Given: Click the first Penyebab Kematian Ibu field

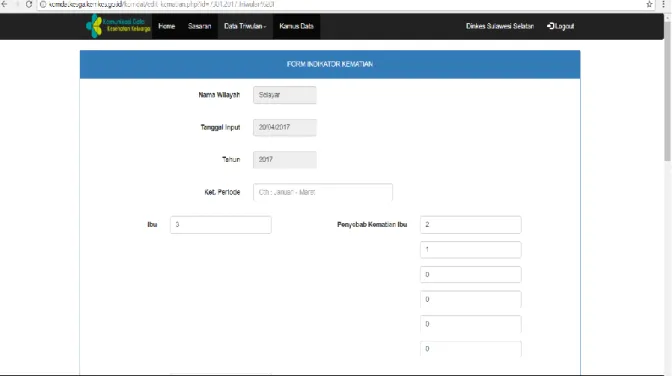Looking at the screenshot, I should (471, 225).
